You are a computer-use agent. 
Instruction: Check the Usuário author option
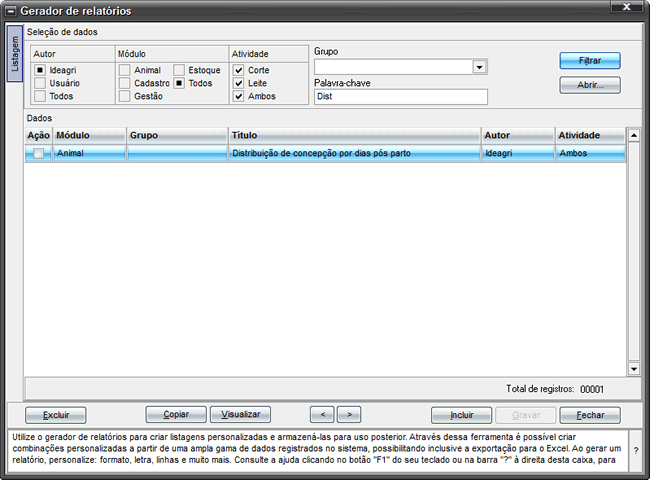[x=40, y=83]
